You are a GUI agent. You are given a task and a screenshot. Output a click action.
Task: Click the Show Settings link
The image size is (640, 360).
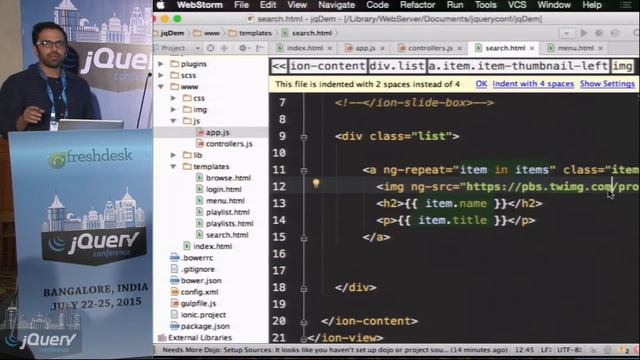[x=607, y=84]
